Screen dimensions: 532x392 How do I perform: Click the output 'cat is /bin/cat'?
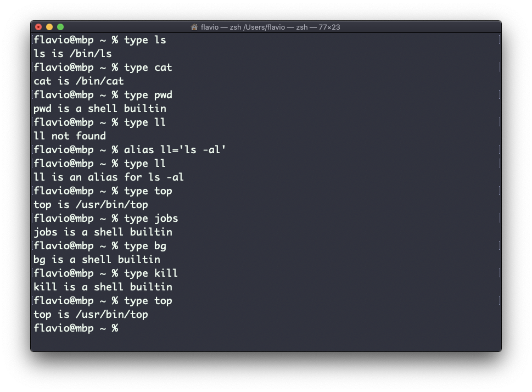tap(79, 81)
